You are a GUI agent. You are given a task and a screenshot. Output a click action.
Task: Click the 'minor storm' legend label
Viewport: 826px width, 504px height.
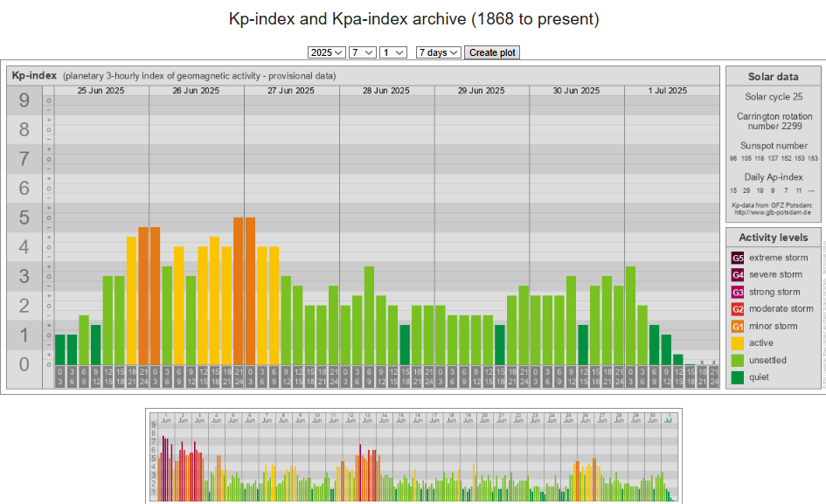pyautogui.click(x=773, y=326)
